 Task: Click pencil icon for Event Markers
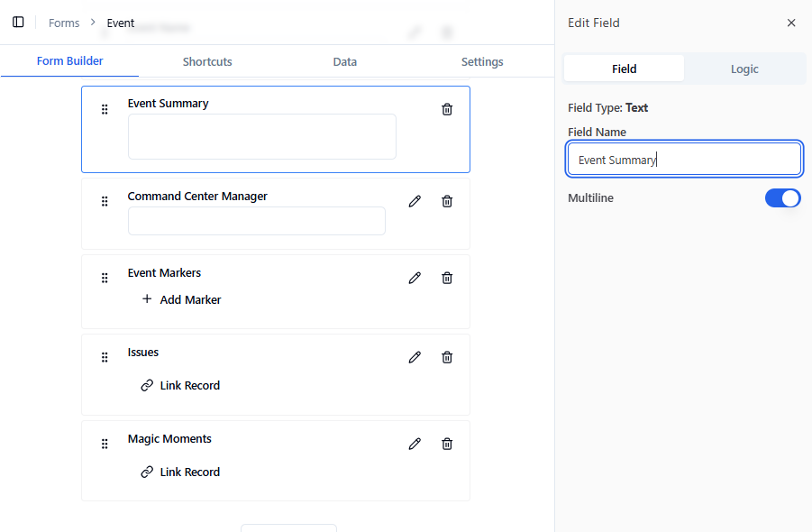[x=415, y=278]
